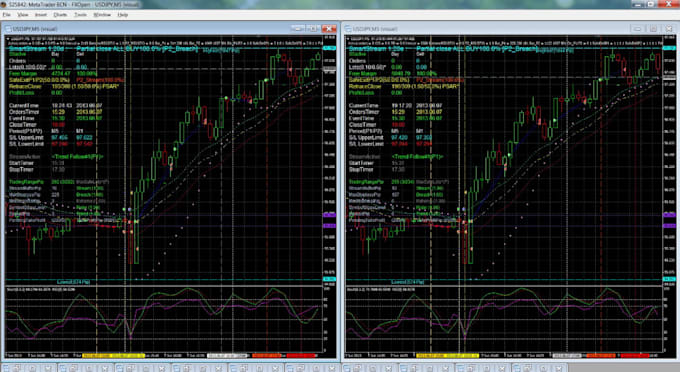Image resolution: width=680 pixels, height=372 pixels.
Task: Click 'OrdersTimer' label in left chart
Action: pyautogui.click(x=24, y=112)
